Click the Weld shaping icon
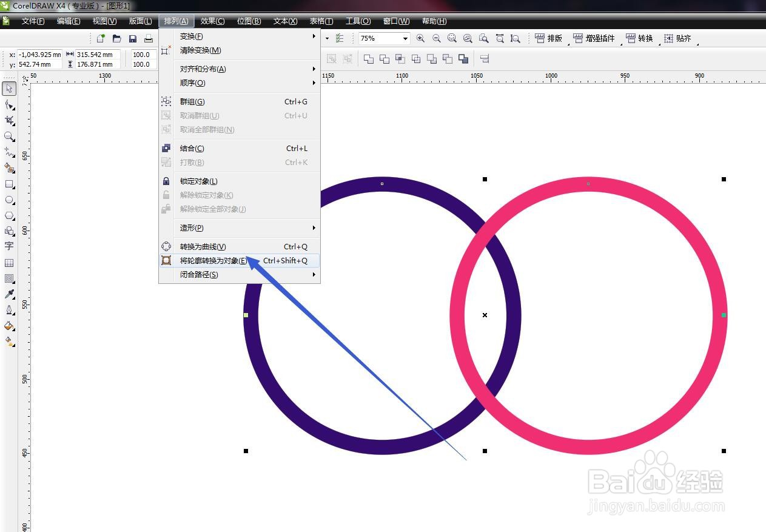 click(x=369, y=59)
